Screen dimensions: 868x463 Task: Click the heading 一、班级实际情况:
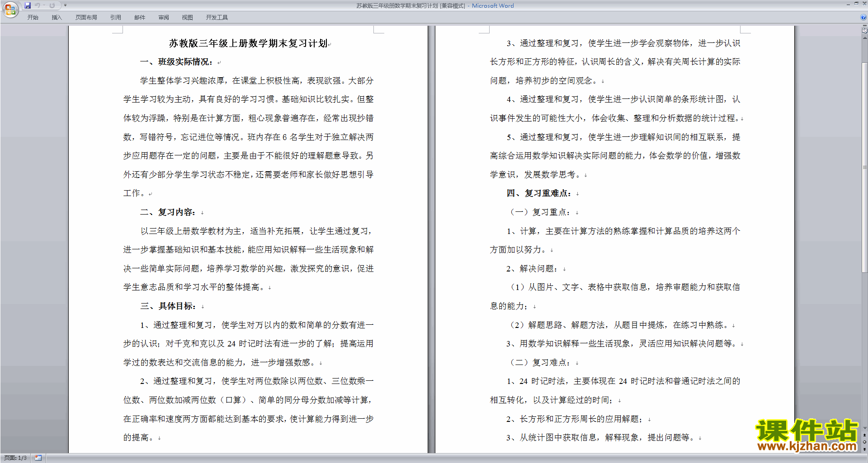coord(176,62)
